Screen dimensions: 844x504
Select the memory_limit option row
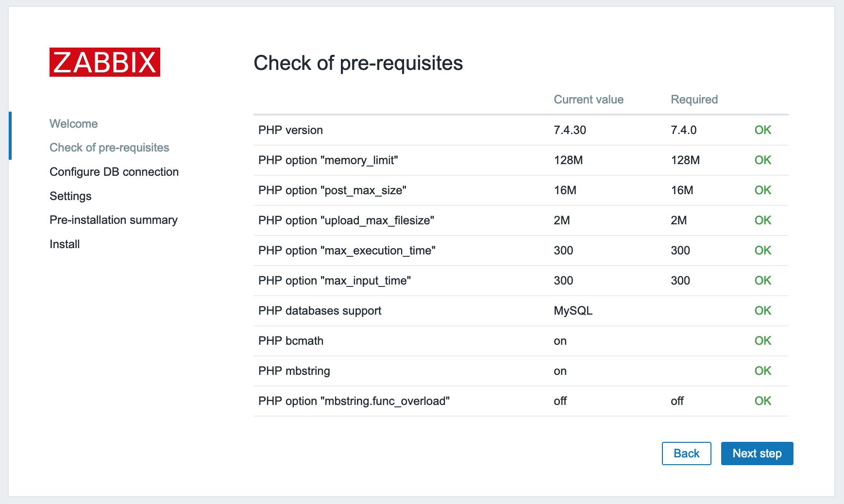pyautogui.click(x=328, y=160)
